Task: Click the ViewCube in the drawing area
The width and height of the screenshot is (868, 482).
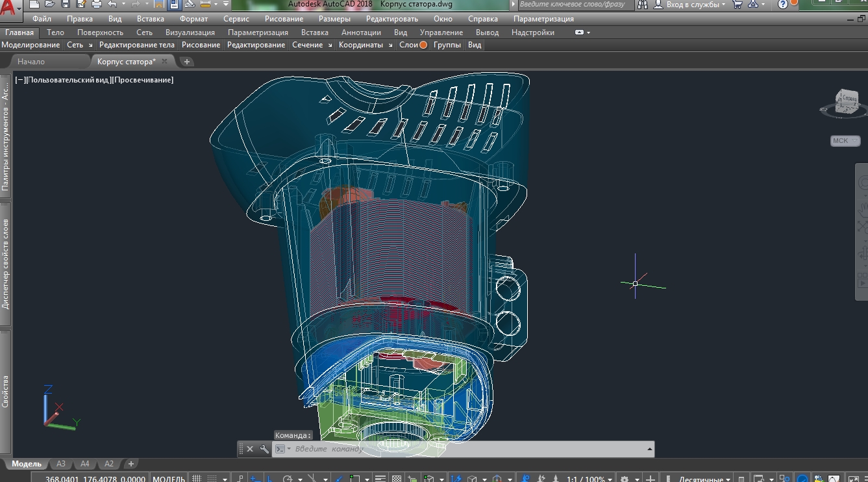Action: click(x=847, y=102)
